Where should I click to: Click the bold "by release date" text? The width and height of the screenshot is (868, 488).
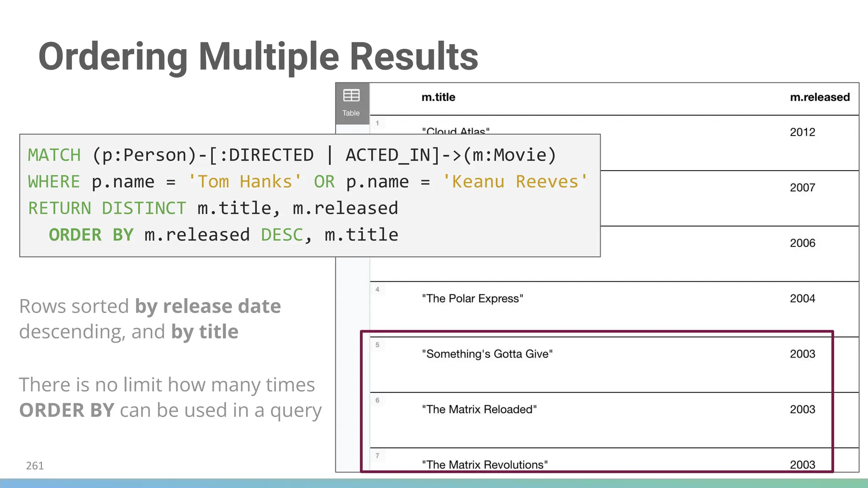click(208, 307)
